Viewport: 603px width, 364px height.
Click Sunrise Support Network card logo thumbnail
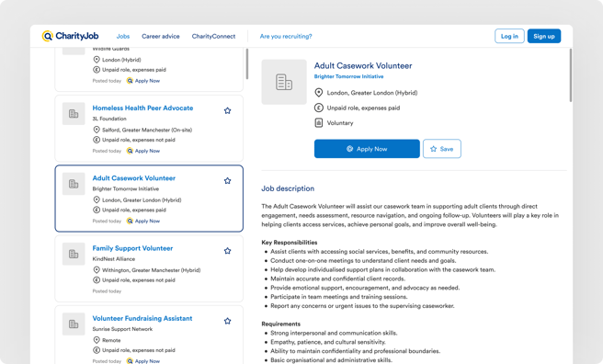coord(74,324)
